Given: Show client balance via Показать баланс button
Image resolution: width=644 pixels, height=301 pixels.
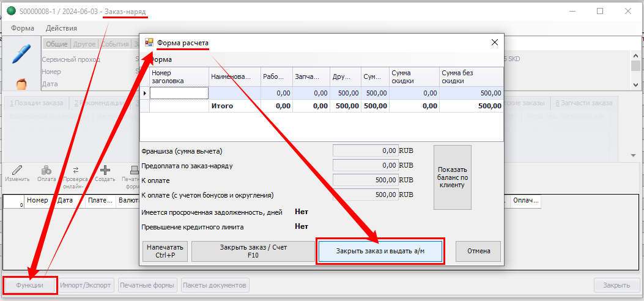Looking at the screenshot, I should click(x=453, y=177).
